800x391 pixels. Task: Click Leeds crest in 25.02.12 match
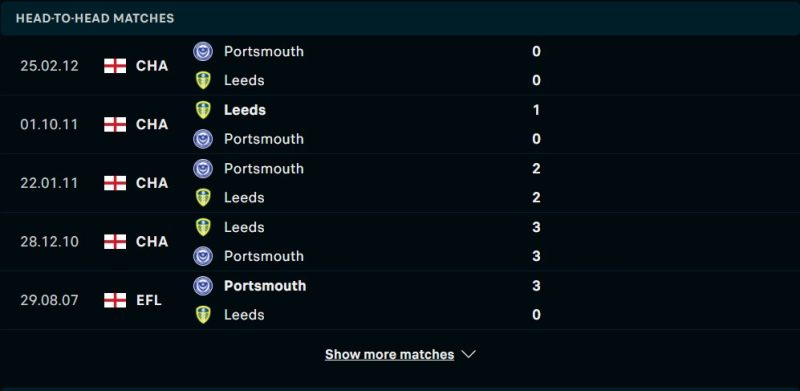203,81
